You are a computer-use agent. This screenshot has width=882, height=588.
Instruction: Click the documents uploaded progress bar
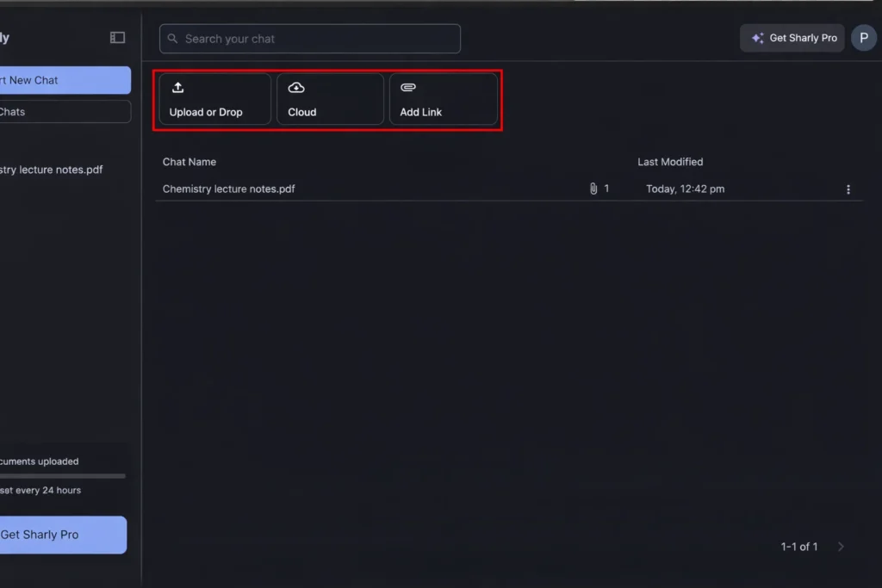(62, 475)
